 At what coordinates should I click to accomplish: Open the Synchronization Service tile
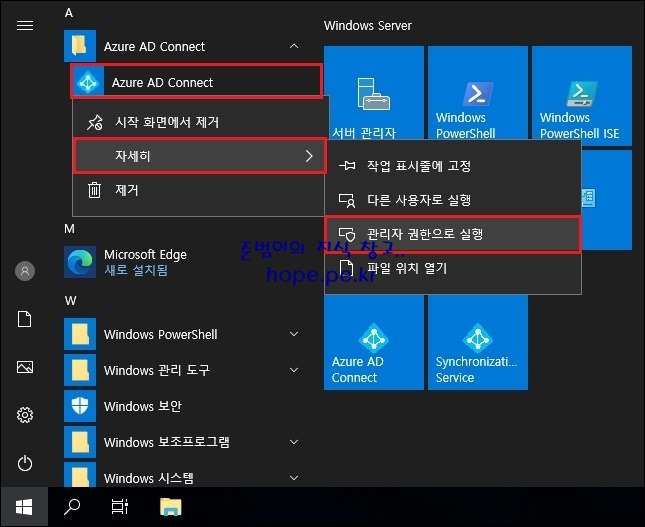478,343
